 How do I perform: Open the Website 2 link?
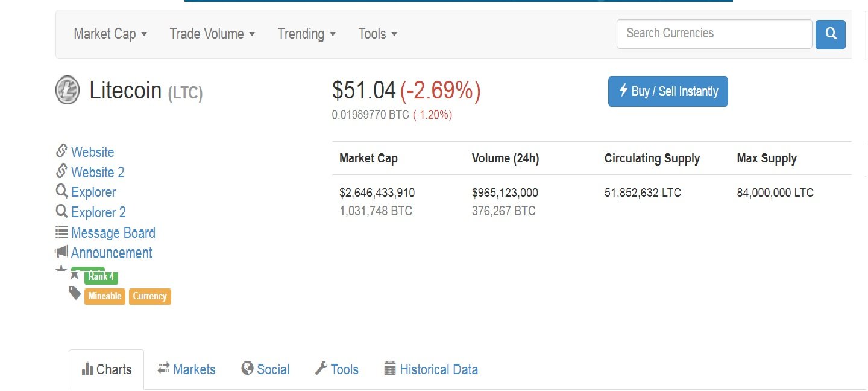pos(98,172)
